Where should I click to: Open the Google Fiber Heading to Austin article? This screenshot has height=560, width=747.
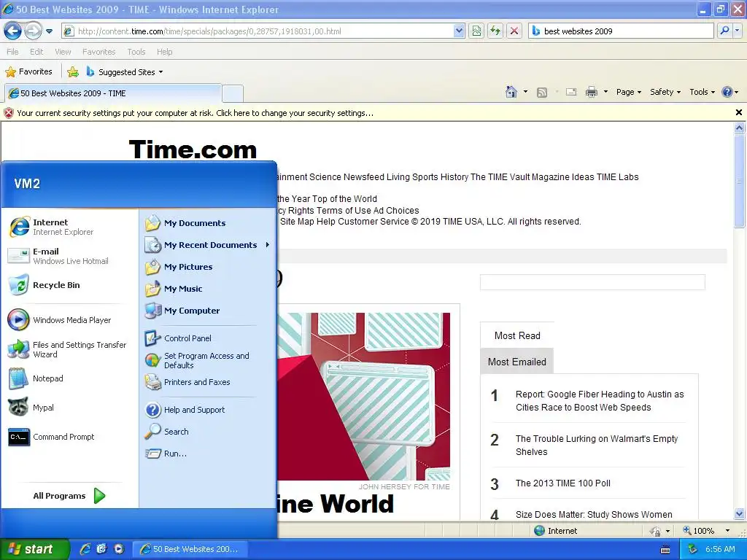(600, 401)
